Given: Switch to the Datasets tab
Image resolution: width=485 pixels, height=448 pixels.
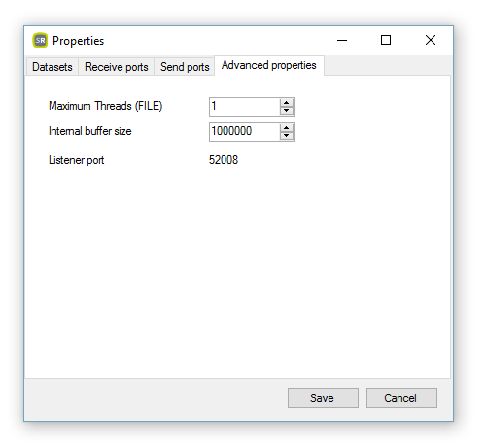Looking at the screenshot, I should coord(52,67).
